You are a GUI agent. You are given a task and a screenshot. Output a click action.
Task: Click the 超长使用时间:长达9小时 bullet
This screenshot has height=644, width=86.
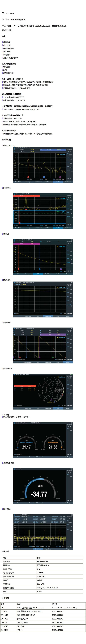[13, 100]
